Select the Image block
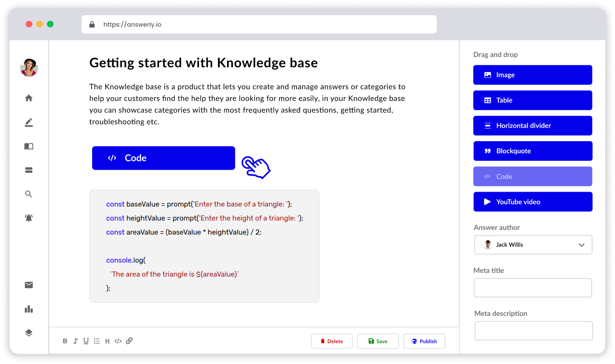The image size is (615, 364). [533, 75]
